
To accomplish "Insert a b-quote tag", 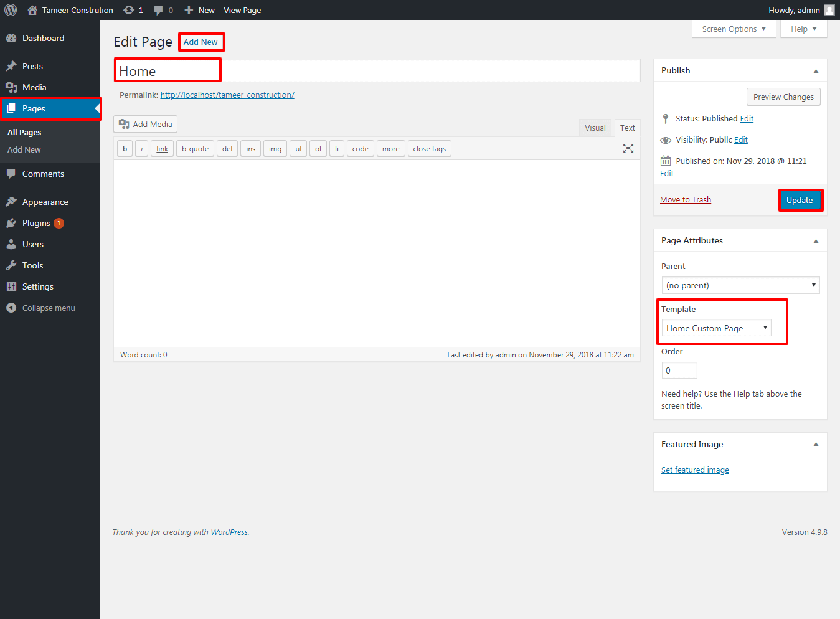I will click(195, 149).
